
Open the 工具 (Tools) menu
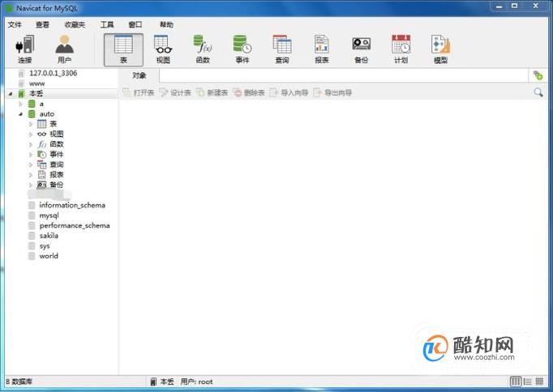(x=107, y=24)
